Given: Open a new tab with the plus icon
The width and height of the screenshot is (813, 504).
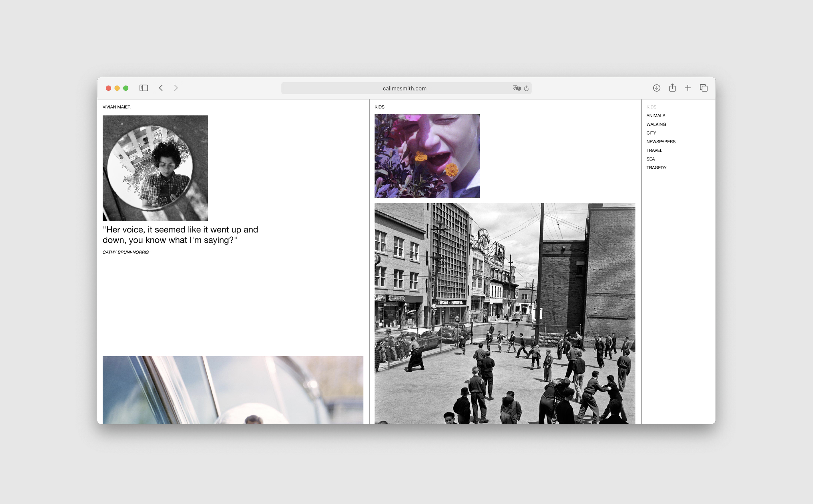Looking at the screenshot, I should [x=688, y=88].
